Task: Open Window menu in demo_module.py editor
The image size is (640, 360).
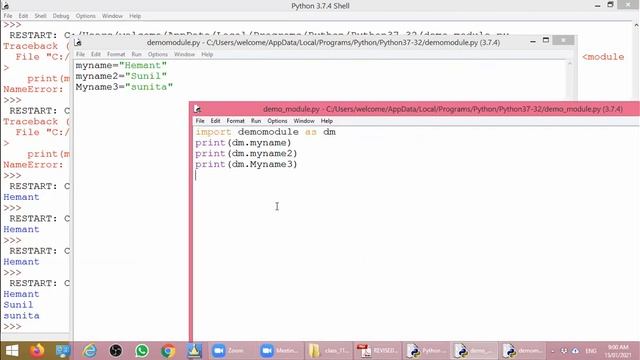Action: tap(304, 121)
